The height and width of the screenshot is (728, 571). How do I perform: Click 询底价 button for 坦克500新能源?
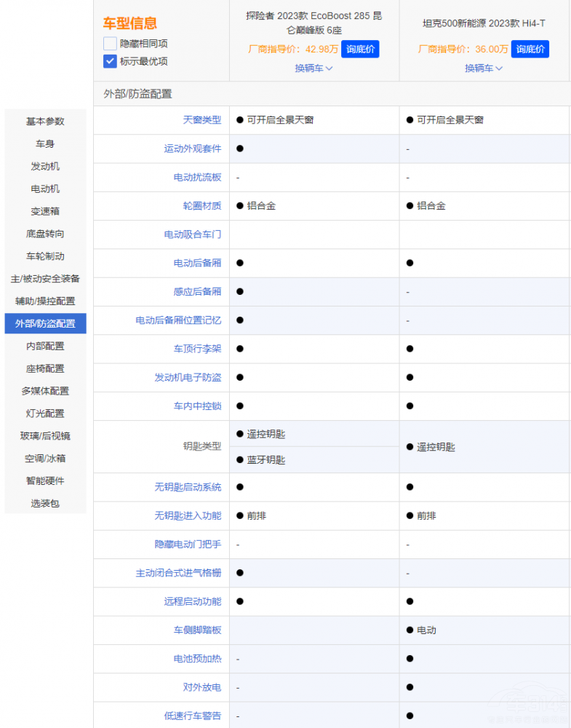click(x=530, y=49)
